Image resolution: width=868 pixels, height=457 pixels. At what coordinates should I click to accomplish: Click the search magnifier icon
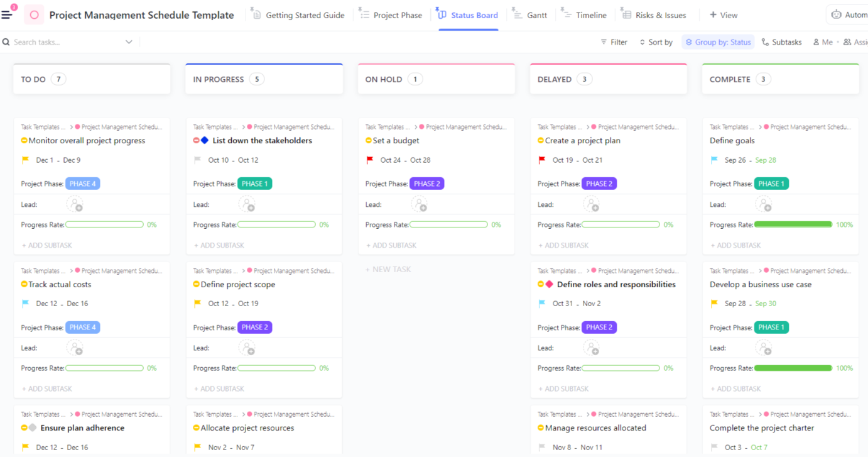(x=6, y=41)
